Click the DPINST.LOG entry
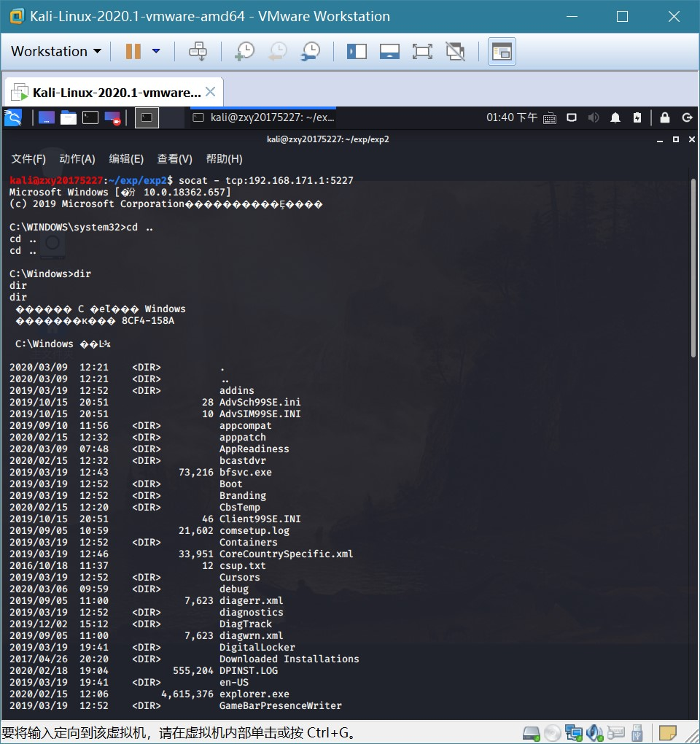Viewport: 700px width, 744px height. point(249,670)
